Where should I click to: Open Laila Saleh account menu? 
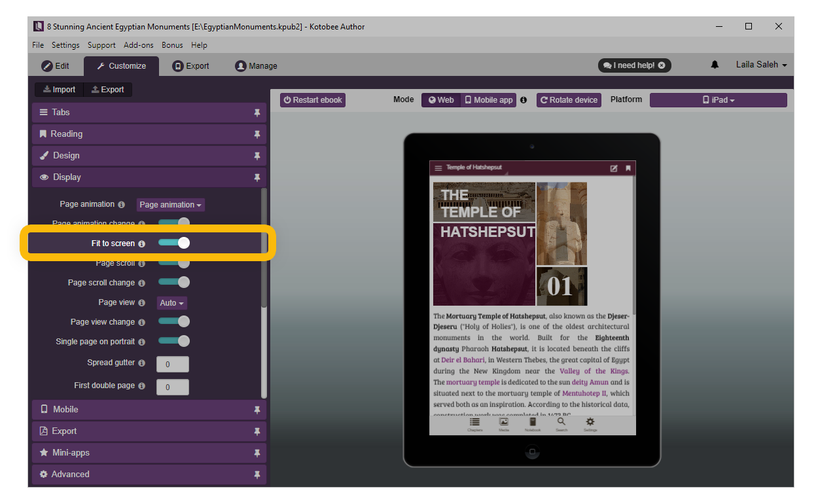[x=761, y=65]
